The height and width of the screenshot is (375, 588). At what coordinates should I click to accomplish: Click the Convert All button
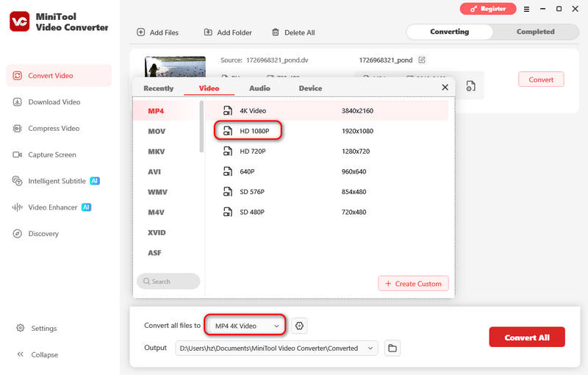coord(527,337)
